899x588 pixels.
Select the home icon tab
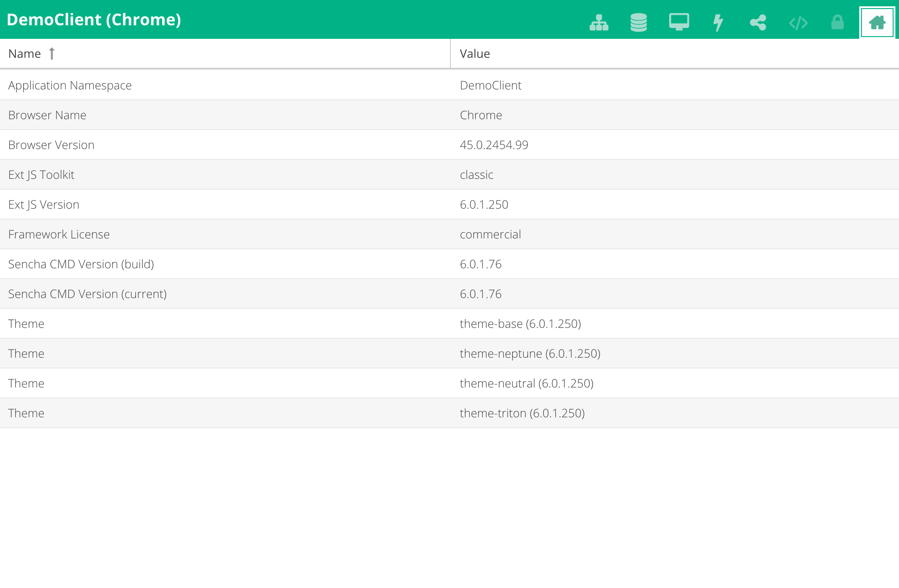[x=877, y=22]
